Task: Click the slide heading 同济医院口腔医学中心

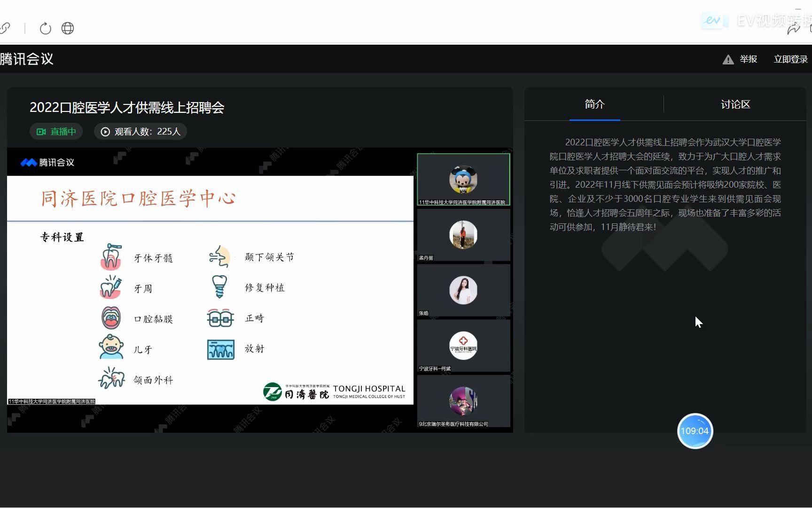Action: (138, 198)
